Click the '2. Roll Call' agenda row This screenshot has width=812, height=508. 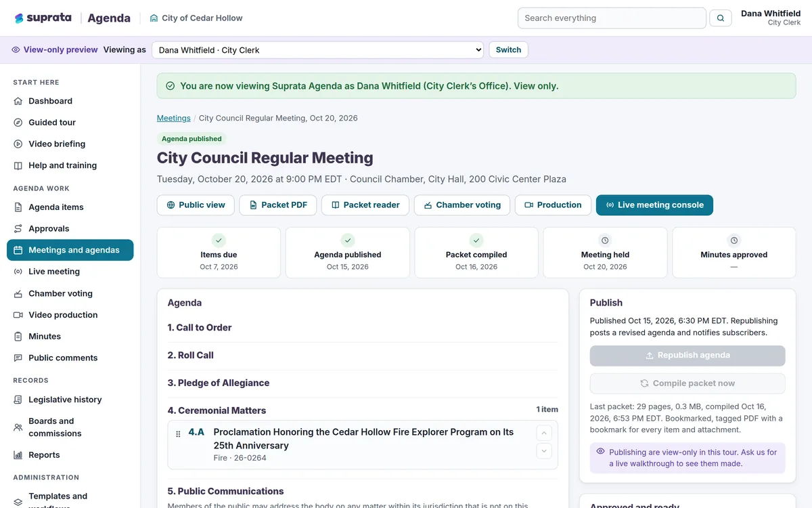pyautogui.click(x=363, y=356)
